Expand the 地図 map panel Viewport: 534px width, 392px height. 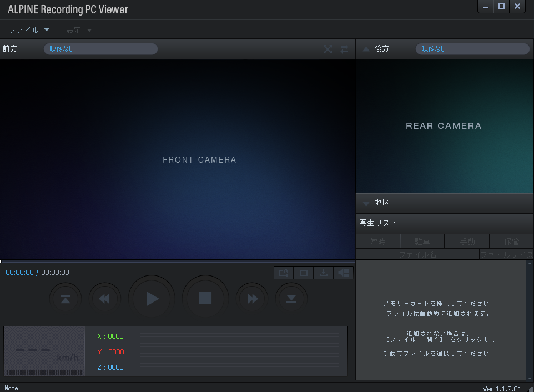[366, 203]
